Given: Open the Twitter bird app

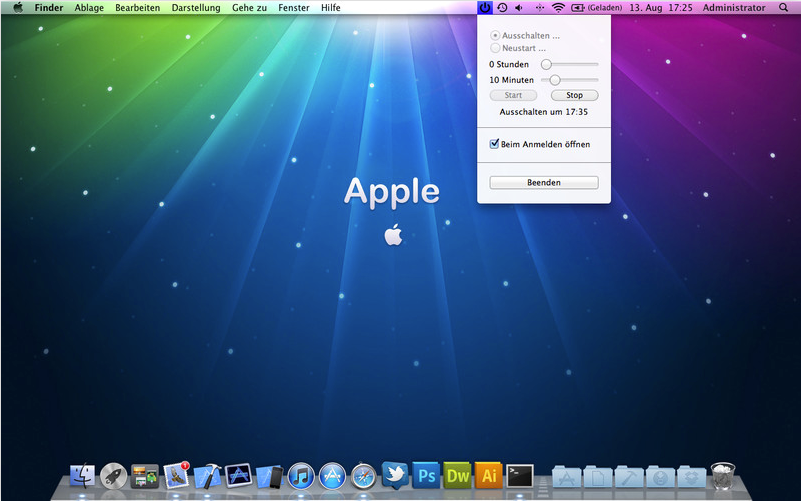Looking at the screenshot, I should pyautogui.click(x=395, y=474).
